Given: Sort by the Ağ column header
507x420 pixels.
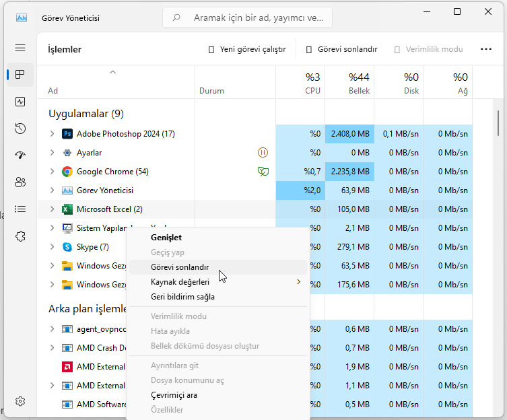Looking at the screenshot, I should [x=448, y=83].
